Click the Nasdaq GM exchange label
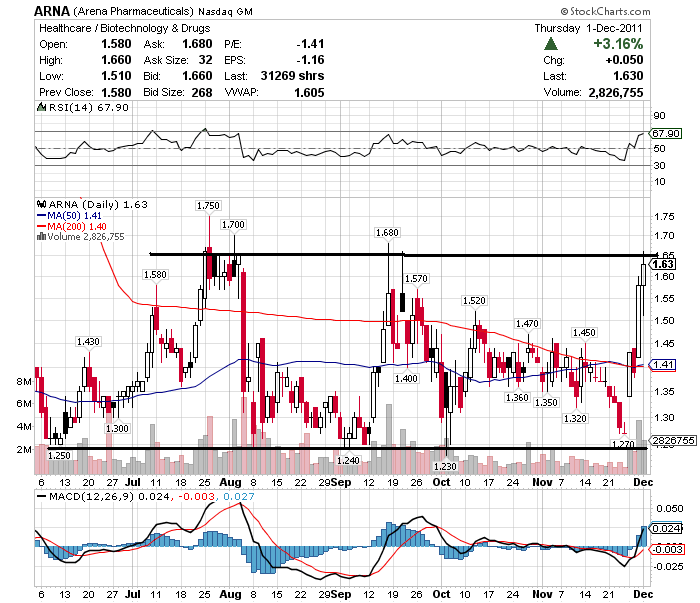The height and width of the screenshot is (603, 700). [x=225, y=12]
